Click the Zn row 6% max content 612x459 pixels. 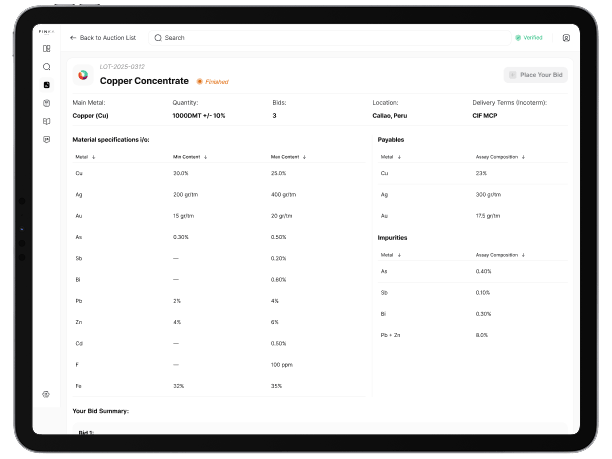pos(275,322)
